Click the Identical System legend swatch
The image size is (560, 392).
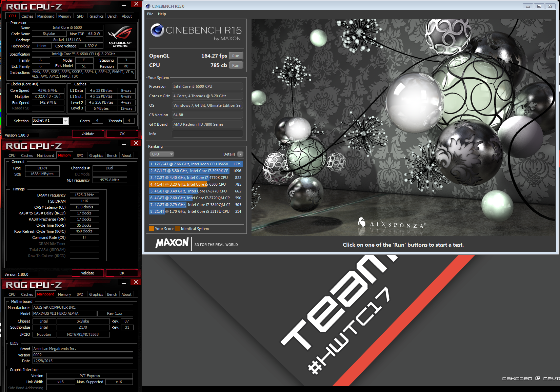[177, 229]
